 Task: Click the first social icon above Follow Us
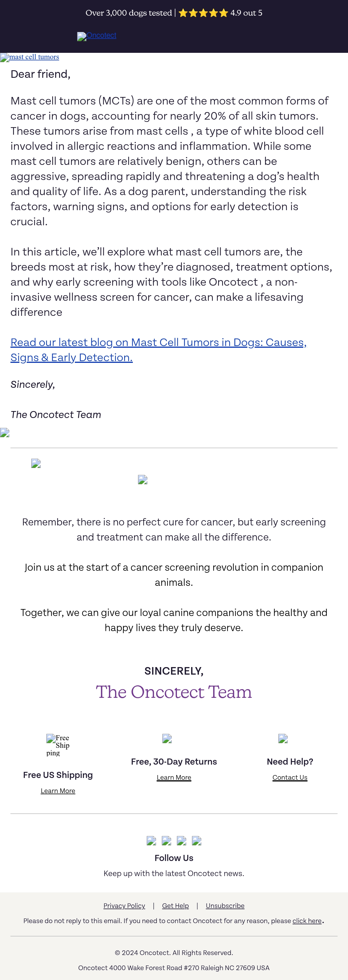151,840
